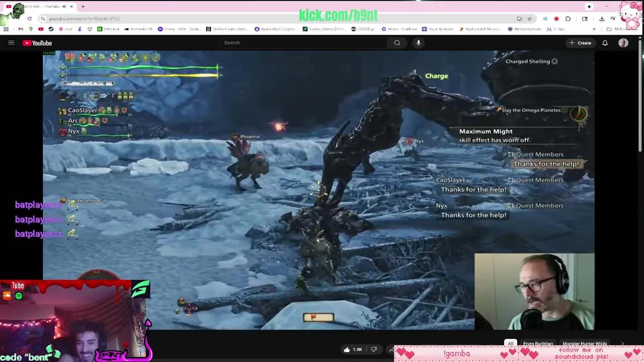Click the video player showing Monster Hunter gameplay

point(318,190)
